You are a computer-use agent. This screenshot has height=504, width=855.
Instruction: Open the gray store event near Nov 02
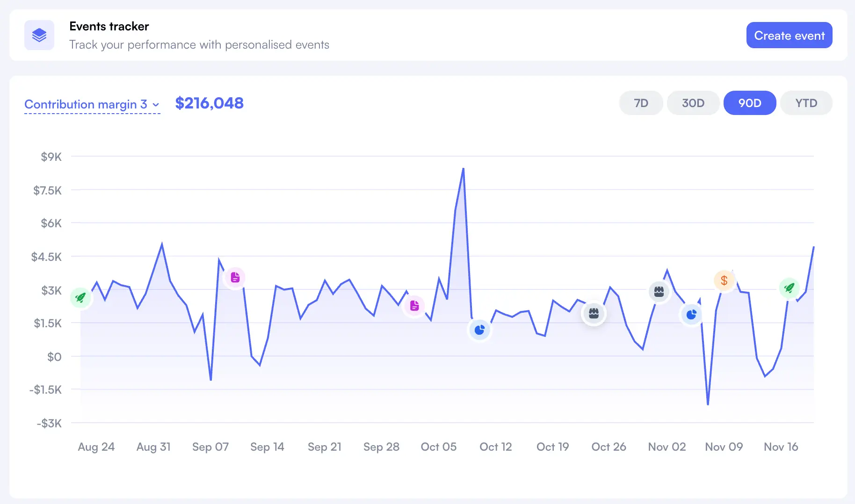pos(659,292)
